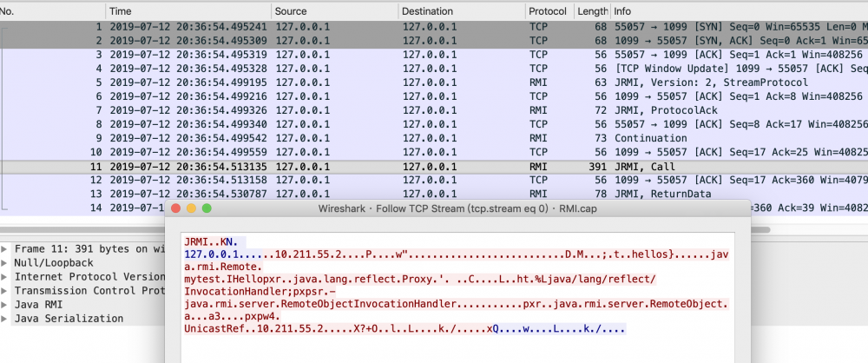Sort packets by the Destination column

point(460,11)
